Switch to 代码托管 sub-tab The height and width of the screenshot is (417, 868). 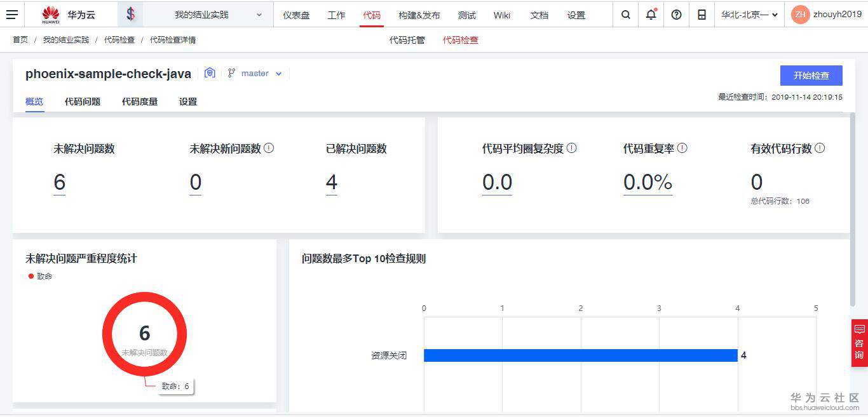pyautogui.click(x=407, y=40)
